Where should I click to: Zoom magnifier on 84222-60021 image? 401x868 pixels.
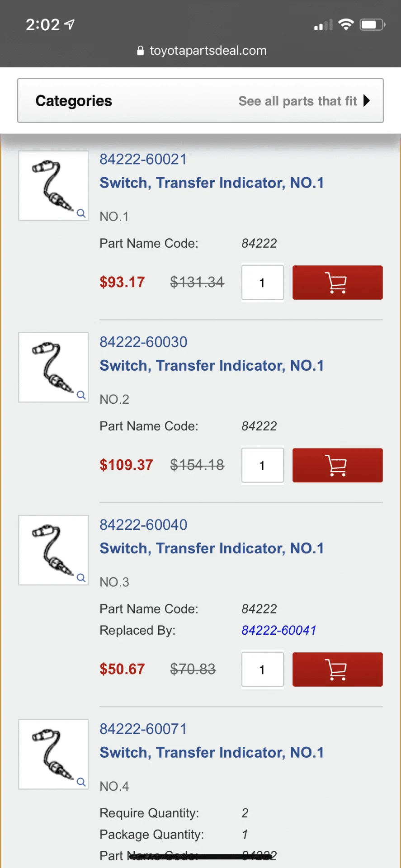pyautogui.click(x=81, y=213)
